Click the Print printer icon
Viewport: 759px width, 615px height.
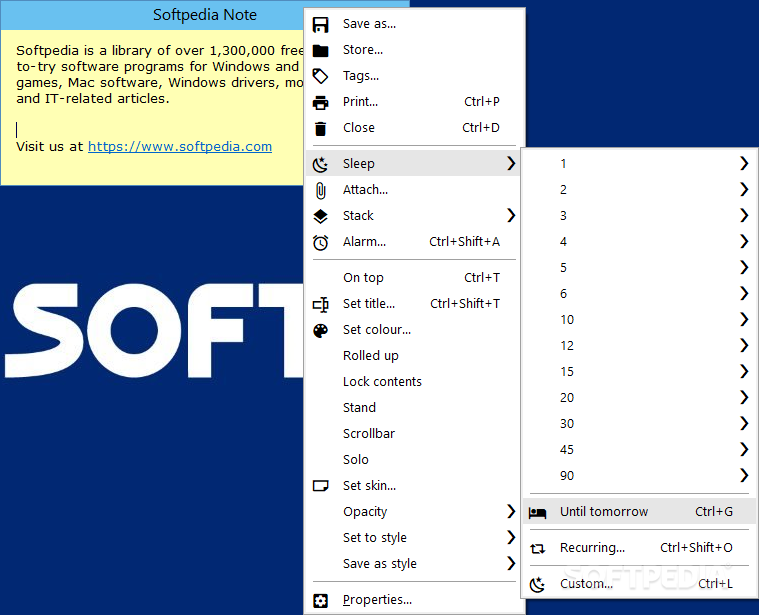320,102
